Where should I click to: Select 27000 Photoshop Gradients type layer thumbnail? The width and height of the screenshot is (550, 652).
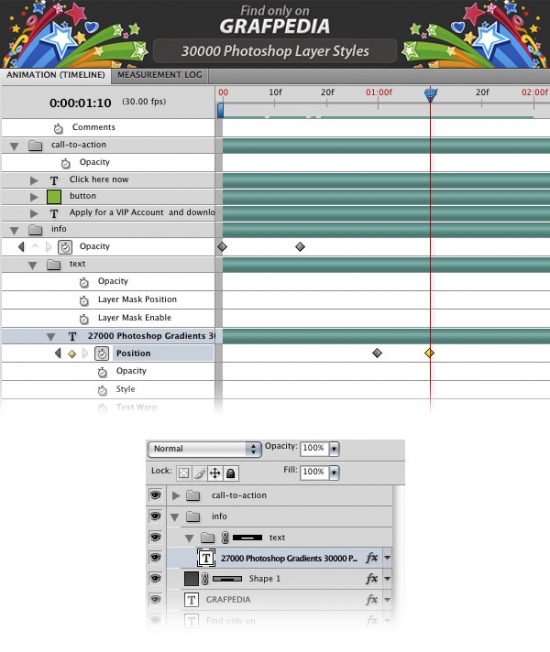click(x=206, y=558)
